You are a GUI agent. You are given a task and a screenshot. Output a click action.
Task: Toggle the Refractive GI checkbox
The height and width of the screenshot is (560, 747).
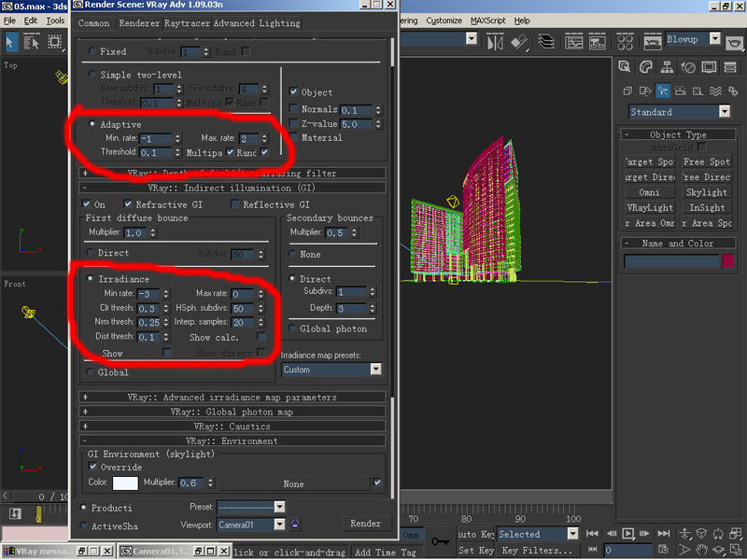tap(128, 203)
